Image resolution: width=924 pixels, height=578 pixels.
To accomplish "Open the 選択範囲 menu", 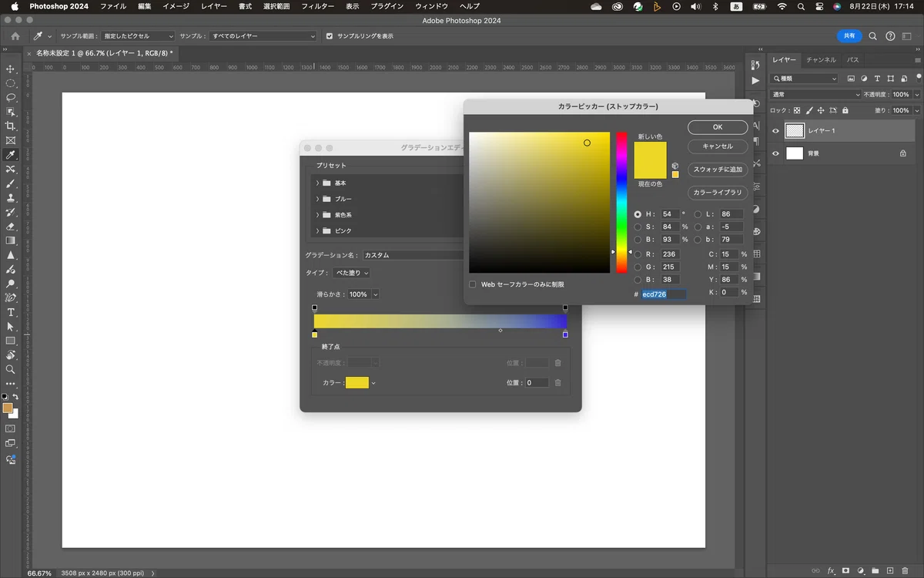I will [276, 6].
